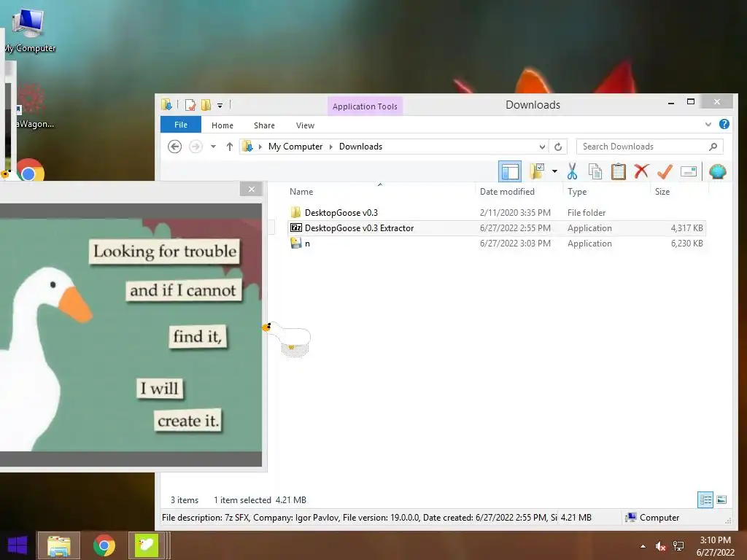
Task: Click the orange checkmark Properties icon
Action: point(665,171)
